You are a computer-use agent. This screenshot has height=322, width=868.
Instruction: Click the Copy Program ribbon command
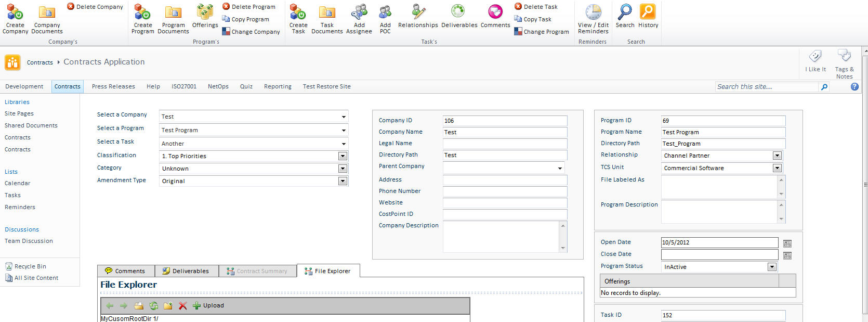coord(246,19)
